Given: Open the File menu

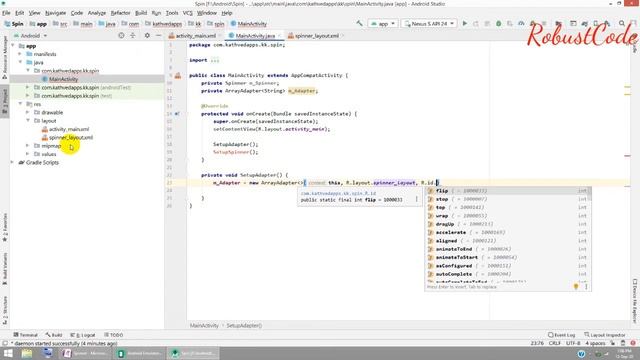Looking at the screenshot, I should click(x=6, y=13).
